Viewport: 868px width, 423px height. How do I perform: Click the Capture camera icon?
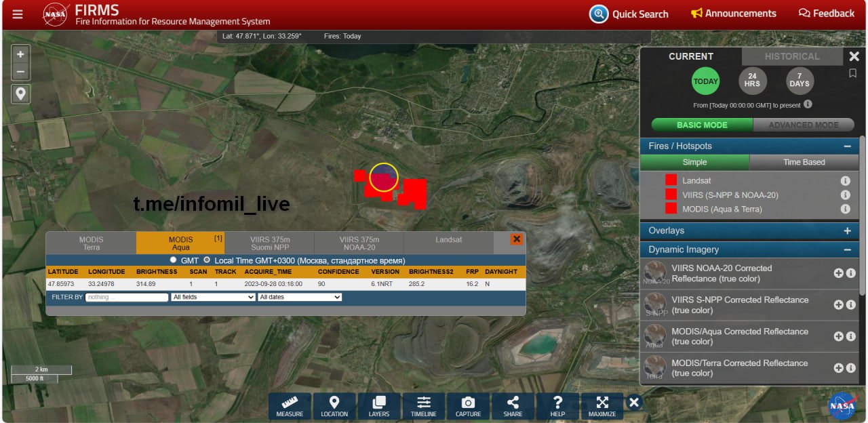468,406
